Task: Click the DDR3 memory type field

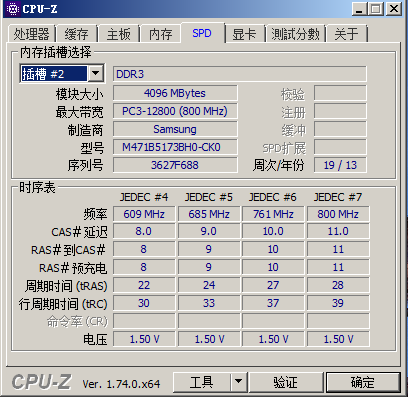Action: [239, 74]
